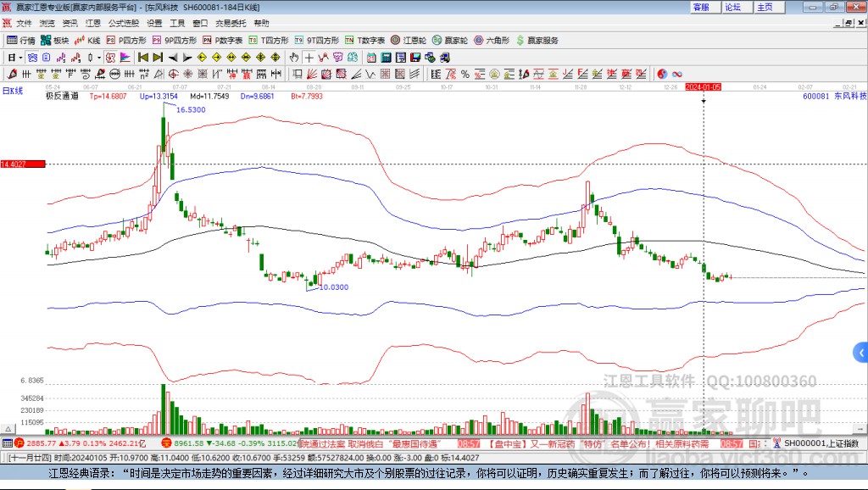Click the 客服 customer service button
The height and width of the screenshot is (490, 868).
[701, 7]
